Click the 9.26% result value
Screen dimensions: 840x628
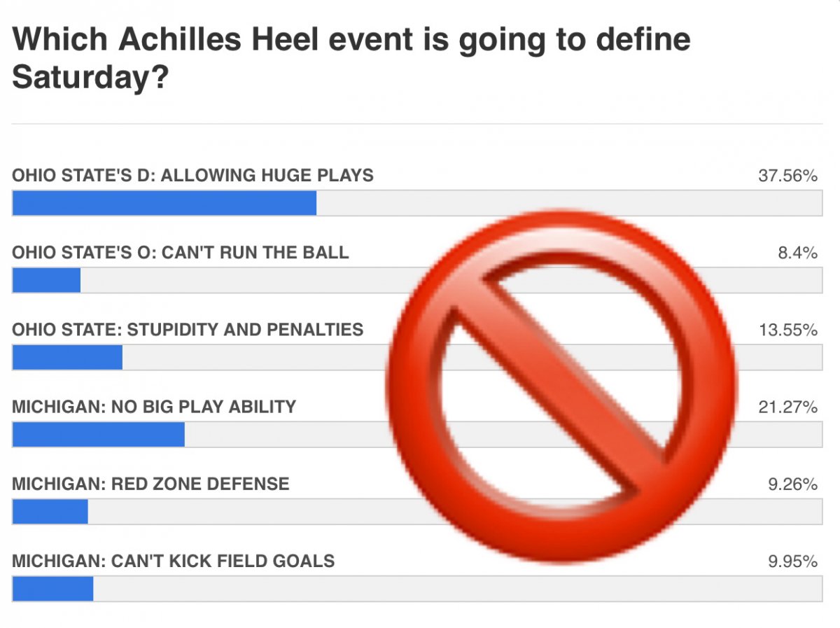792,484
